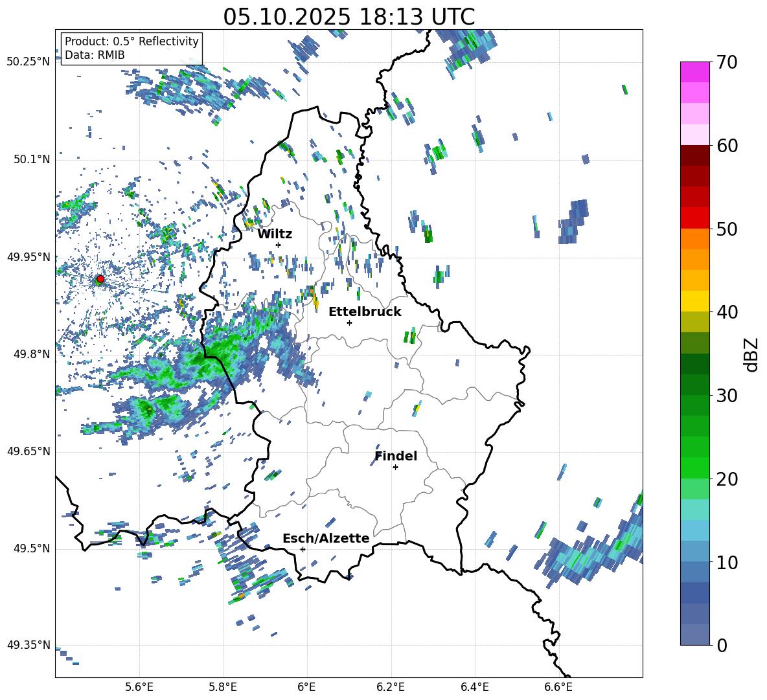Click the 50 dBZ colorbar tick label

click(727, 229)
